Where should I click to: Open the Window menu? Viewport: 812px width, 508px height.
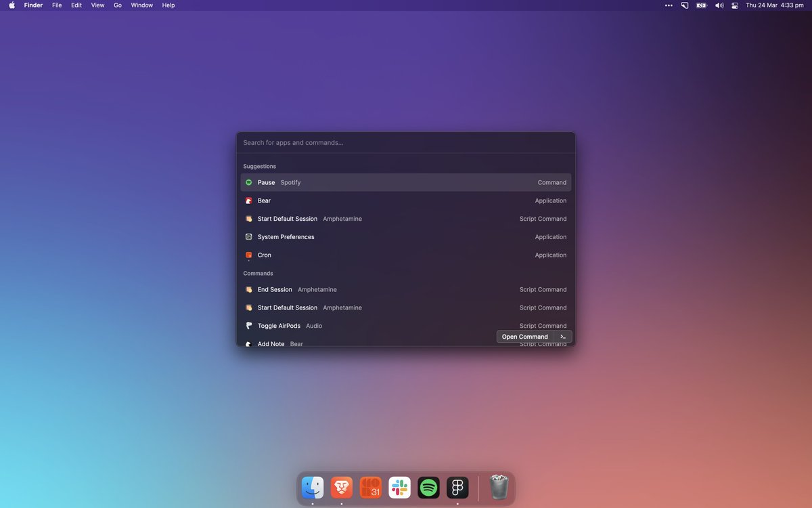142,5
